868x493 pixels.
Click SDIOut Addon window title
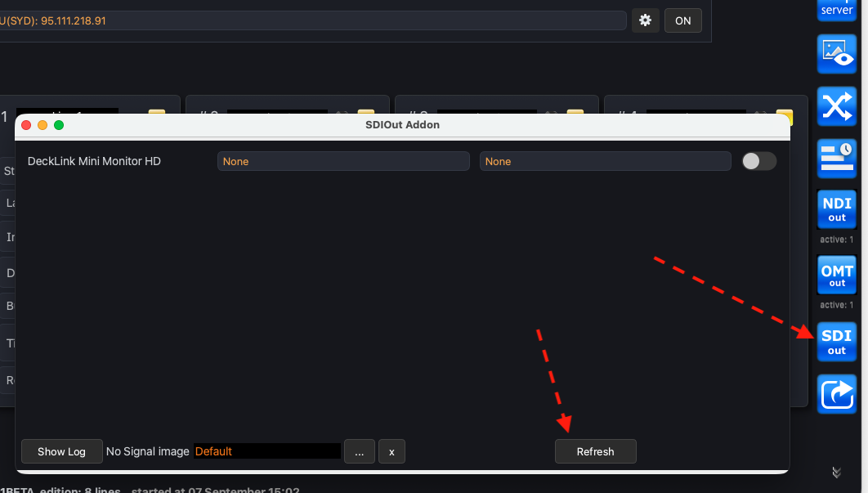coord(402,124)
